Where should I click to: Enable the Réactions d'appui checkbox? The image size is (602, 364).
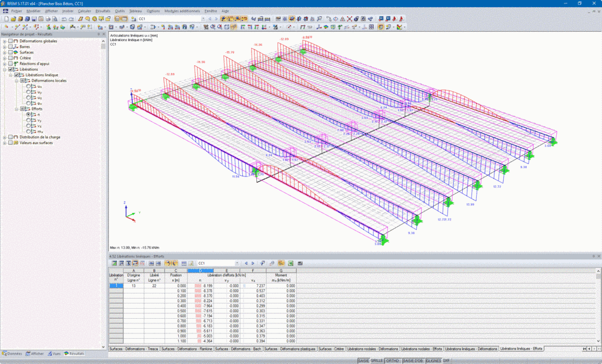click(x=11, y=64)
